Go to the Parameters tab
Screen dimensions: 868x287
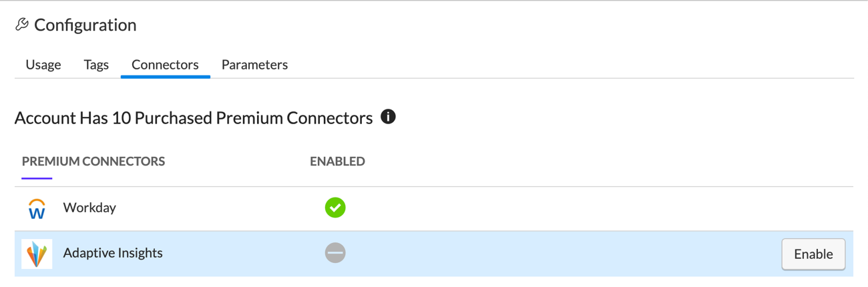(254, 65)
